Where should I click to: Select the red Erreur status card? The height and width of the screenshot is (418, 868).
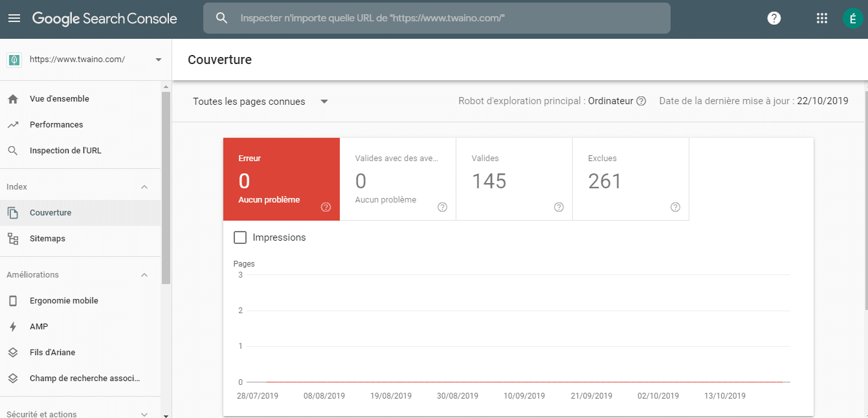pos(282,179)
